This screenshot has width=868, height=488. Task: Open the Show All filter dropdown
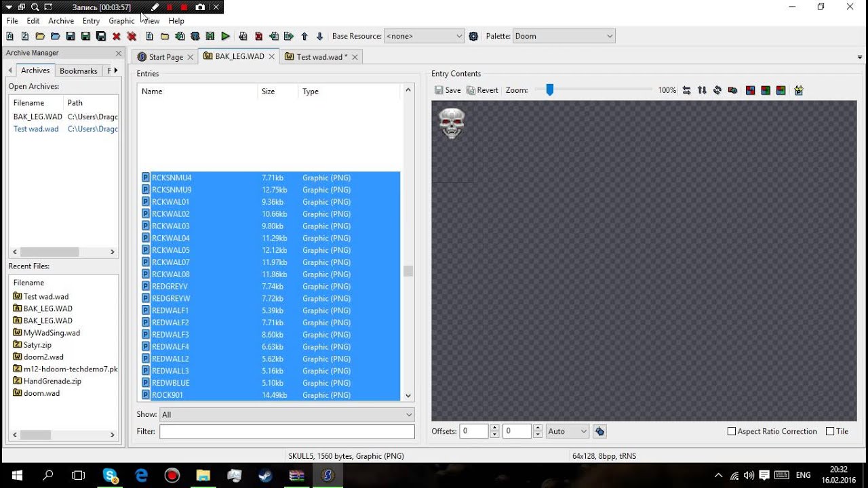(x=287, y=414)
